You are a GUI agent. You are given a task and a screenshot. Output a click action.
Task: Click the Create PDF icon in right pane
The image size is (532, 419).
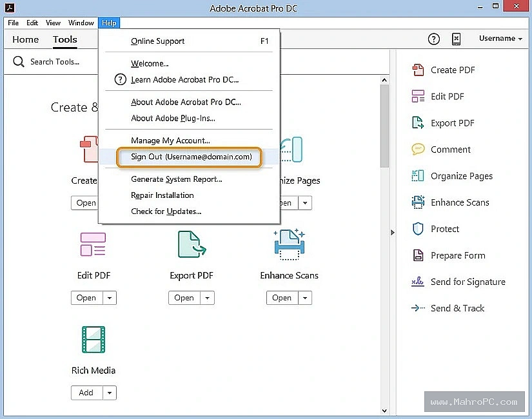418,70
